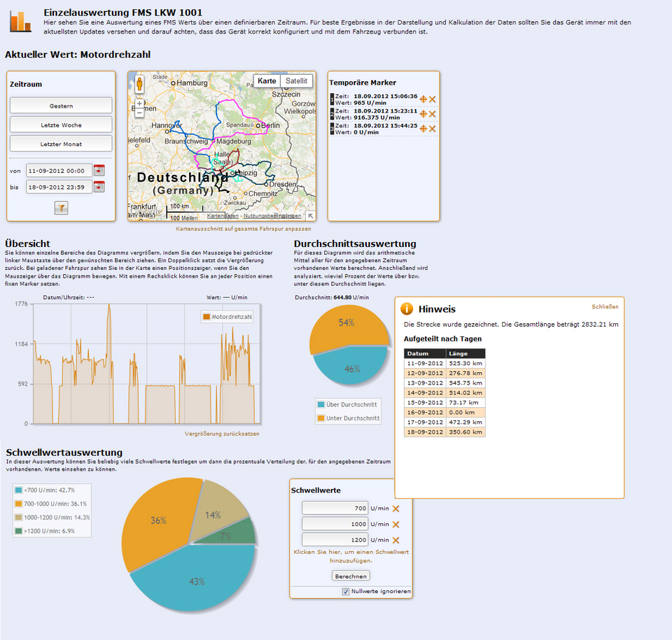
Task: Close the Hinweis dialog via 'Schließen'
Action: (x=605, y=307)
